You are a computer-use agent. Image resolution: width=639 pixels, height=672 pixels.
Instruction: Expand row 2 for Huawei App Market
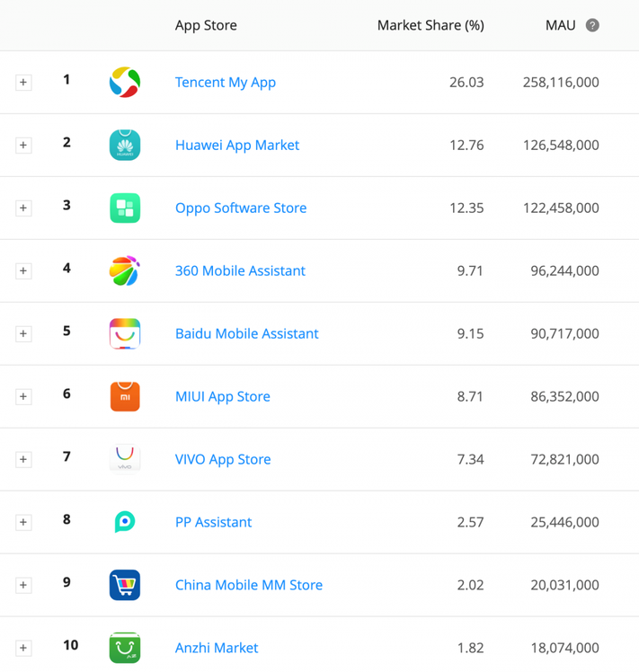click(x=23, y=146)
